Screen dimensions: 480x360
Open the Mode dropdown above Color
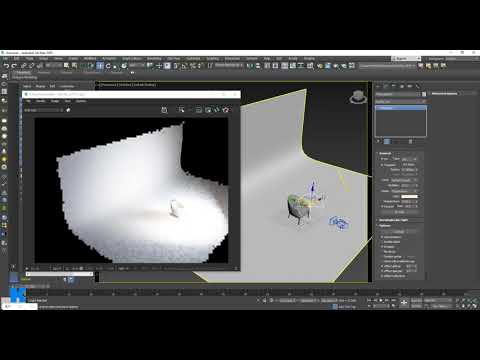click(x=404, y=191)
